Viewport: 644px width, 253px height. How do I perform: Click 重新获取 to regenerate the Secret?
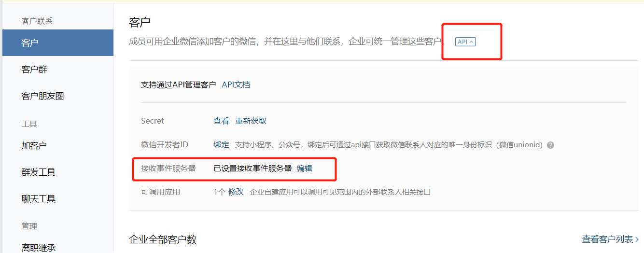pos(251,121)
